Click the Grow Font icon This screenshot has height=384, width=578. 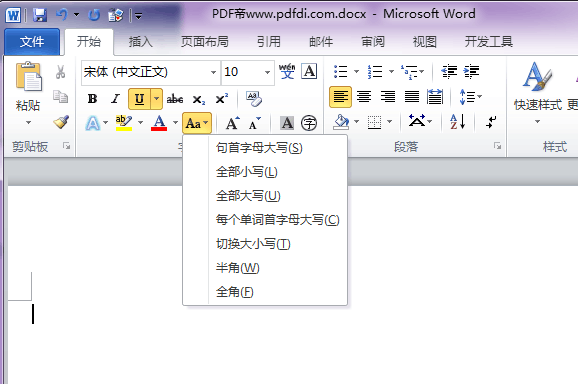(x=232, y=123)
